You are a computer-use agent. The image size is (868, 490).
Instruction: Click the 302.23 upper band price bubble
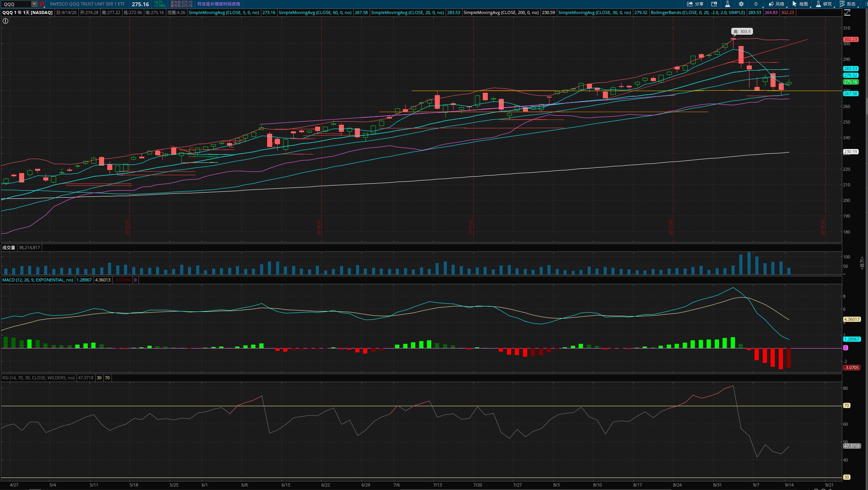click(x=850, y=39)
